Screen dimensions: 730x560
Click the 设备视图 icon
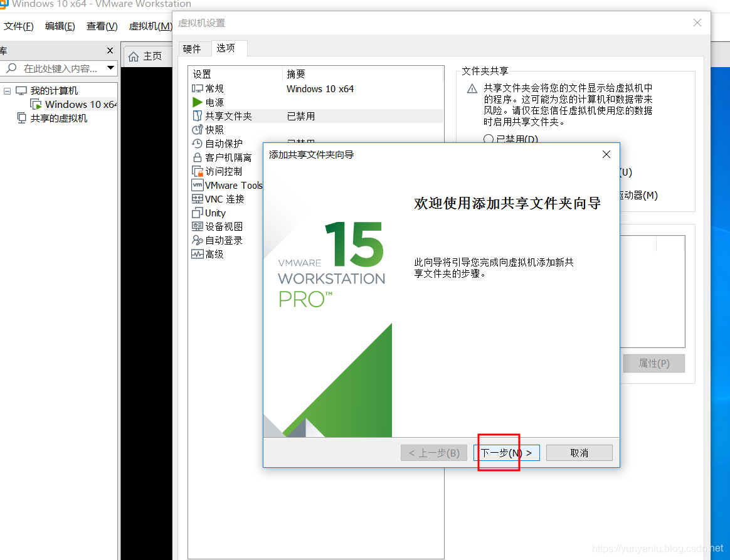tap(198, 227)
